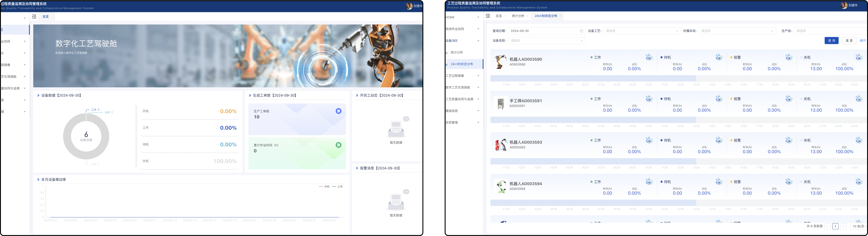
Task: Select 基础信息 in the sidebar menu
Action: pos(463,111)
